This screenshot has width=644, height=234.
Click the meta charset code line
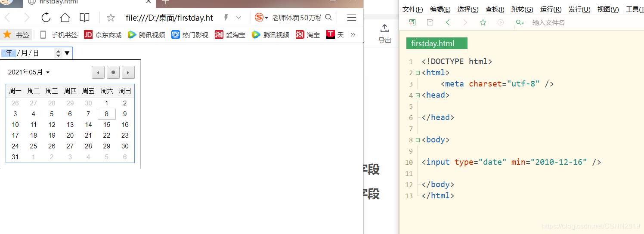pyautogui.click(x=497, y=84)
